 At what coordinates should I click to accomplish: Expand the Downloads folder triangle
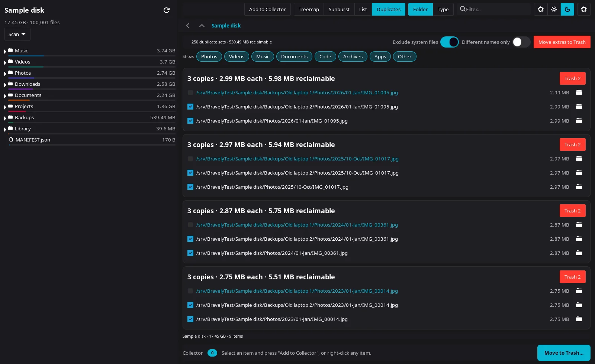[x=5, y=85]
